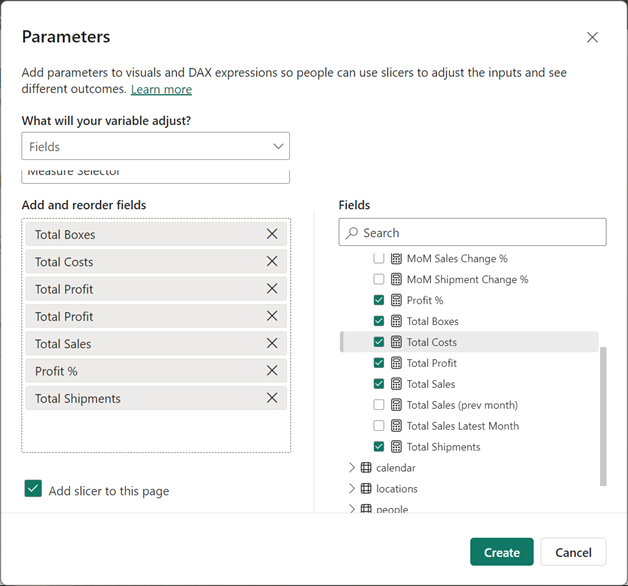The width and height of the screenshot is (628, 586).
Task: Click the calendar table icon
Action: (x=366, y=467)
